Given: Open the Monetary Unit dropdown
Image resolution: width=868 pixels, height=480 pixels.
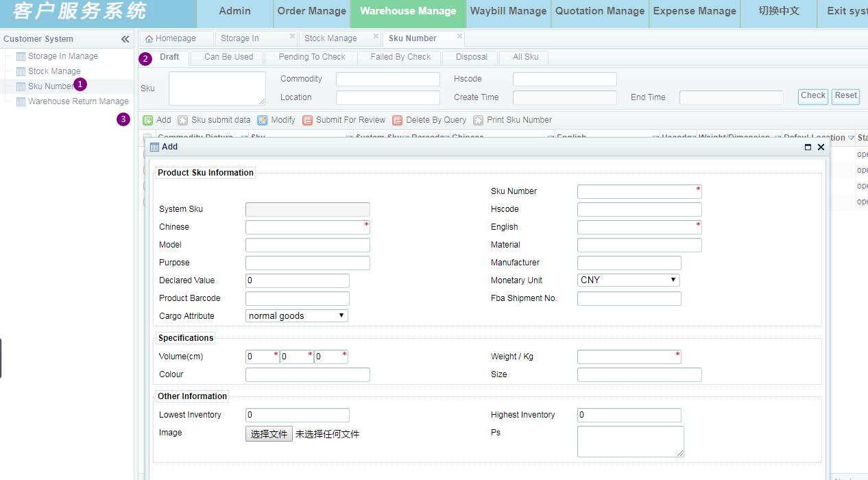Looking at the screenshot, I should click(629, 280).
